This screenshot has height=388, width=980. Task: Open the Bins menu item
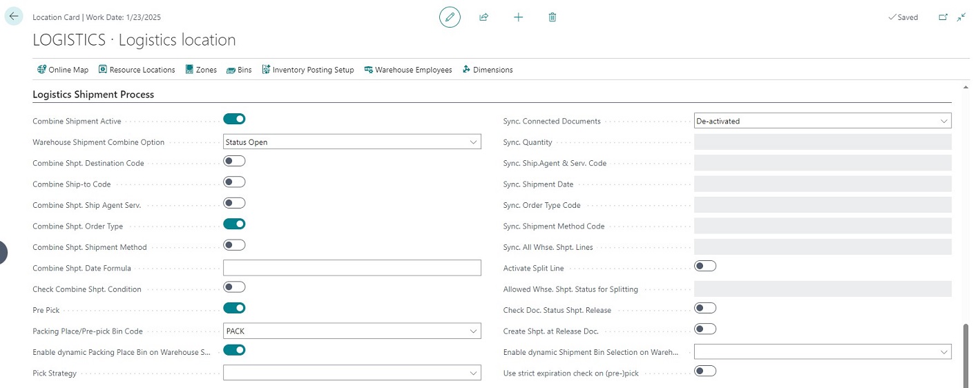click(239, 70)
